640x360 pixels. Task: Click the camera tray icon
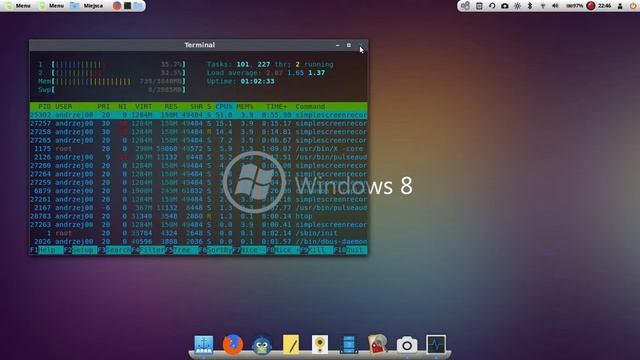(x=504, y=6)
